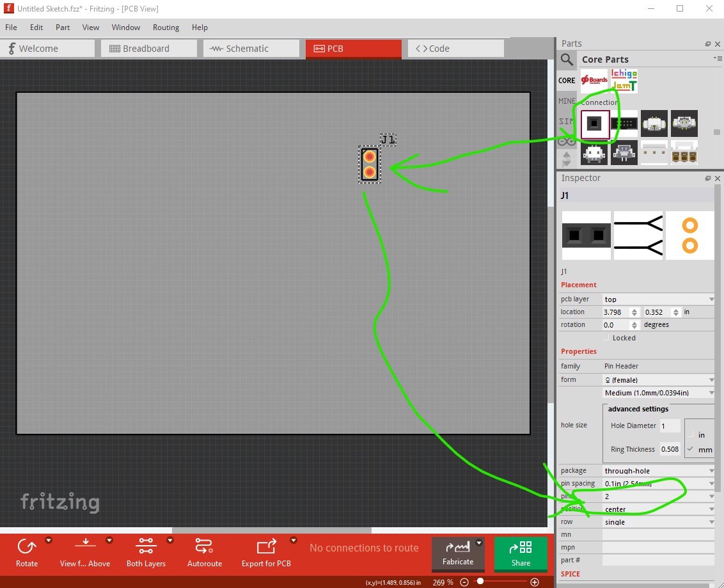Click the Both Layers view icon
Image resolution: width=724 pixels, height=588 pixels.
pos(146,546)
